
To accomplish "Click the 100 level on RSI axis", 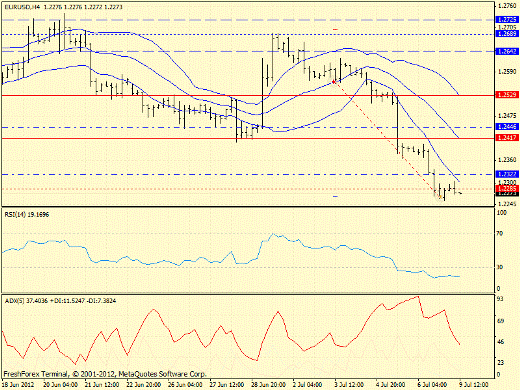I will [x=501, y=212].
